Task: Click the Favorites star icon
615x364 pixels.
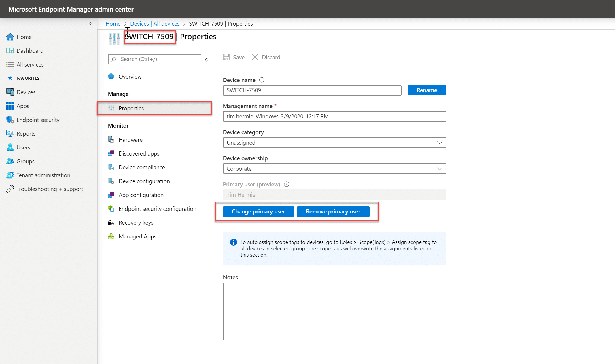Action: (x=10, y=78)
